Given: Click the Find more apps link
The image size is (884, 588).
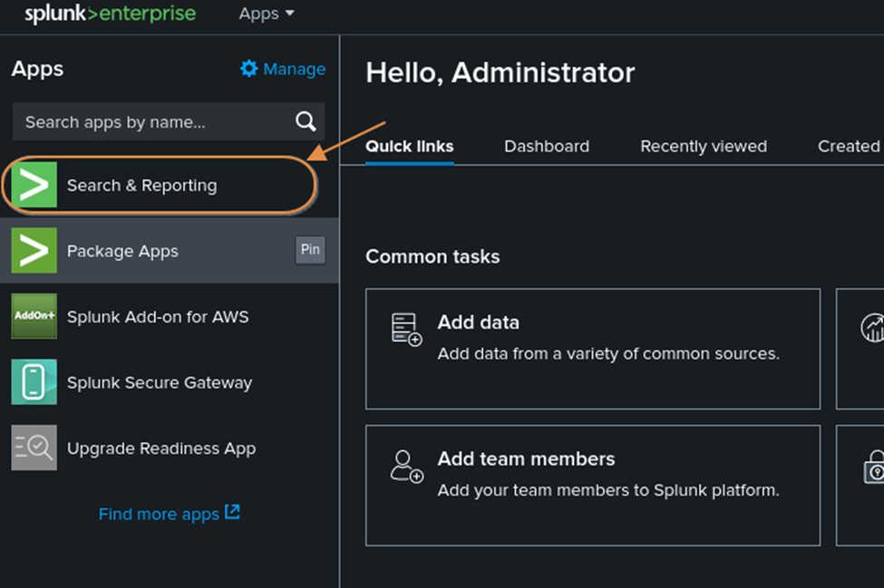Looking at the screenshot, I should tap(160, 514).
